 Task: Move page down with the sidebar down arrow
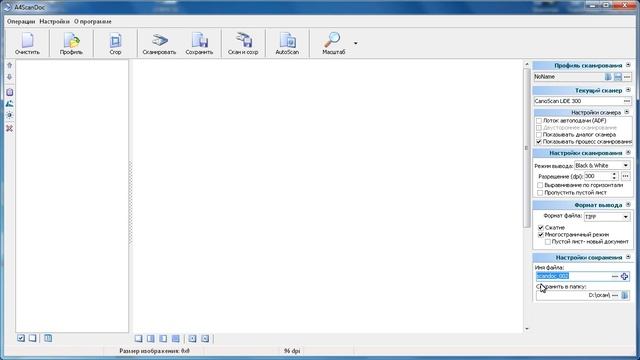tap(9, 77)
